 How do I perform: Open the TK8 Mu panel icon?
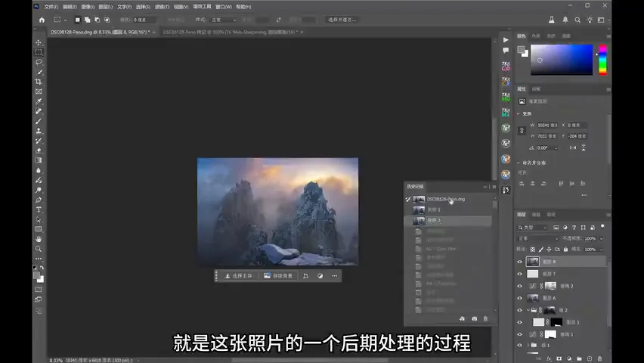pos(506,97)
